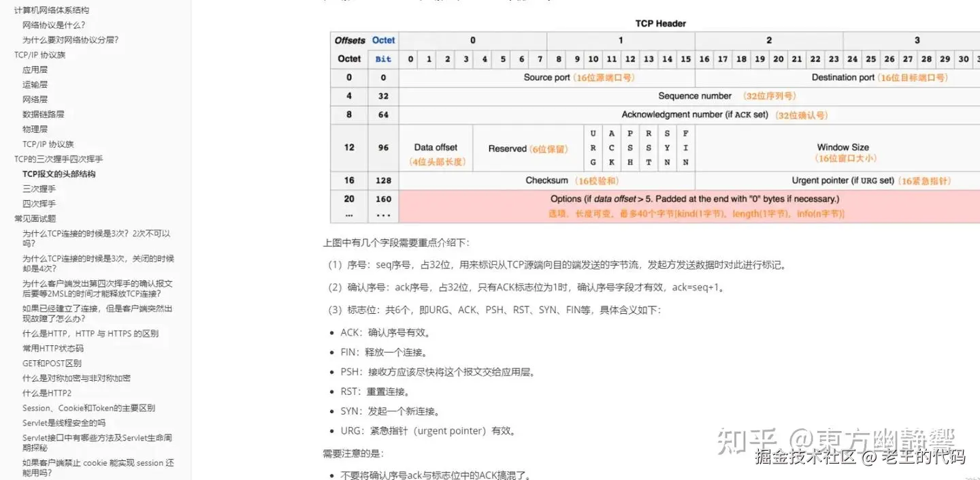Viewport: 980px width, 480px height.
Task: Click the vertical RST flag column
Action: click(649, 148)
